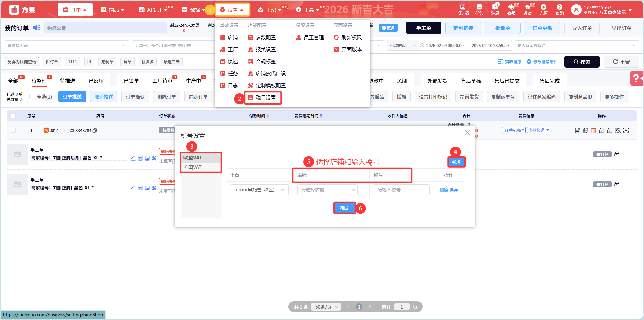This screenshot has width=644, height=320.
Task: Open the AI设计 top menu
Action: (x=153, y=10)
